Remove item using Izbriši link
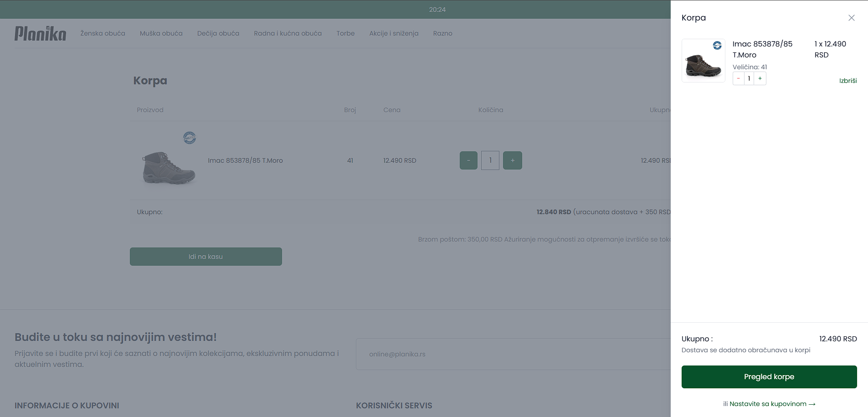 point(847,81)
